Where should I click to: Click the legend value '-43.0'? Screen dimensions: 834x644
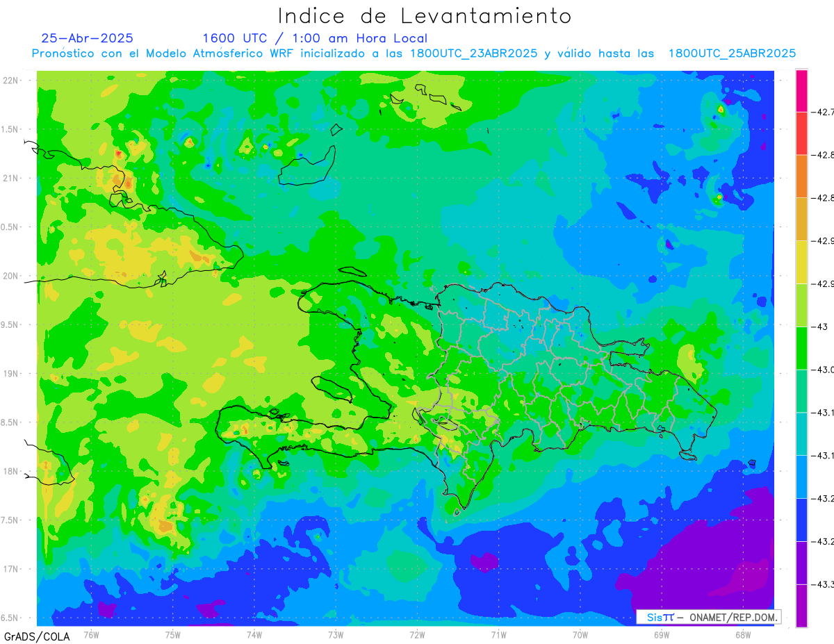click(x=824, y=369)
